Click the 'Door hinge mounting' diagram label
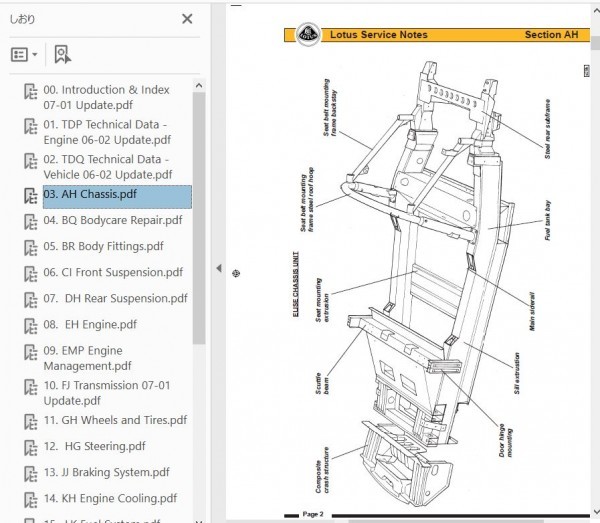This screenshot has width=600, height=523. (505, 440)
